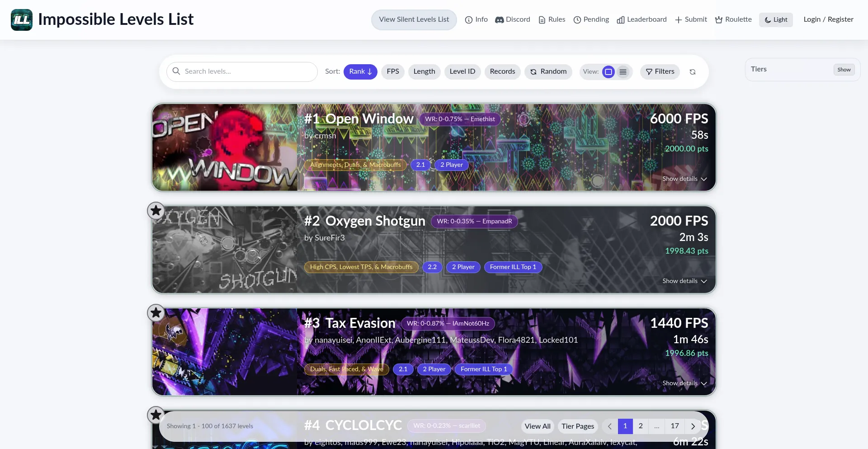Switch to list view
868x449 pixels.
pyautogui.click(x=623, y=72)
